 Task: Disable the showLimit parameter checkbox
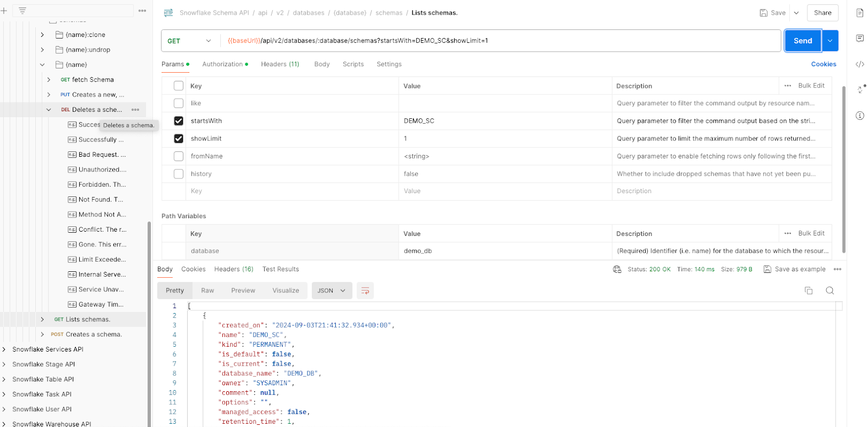[178, 138]
